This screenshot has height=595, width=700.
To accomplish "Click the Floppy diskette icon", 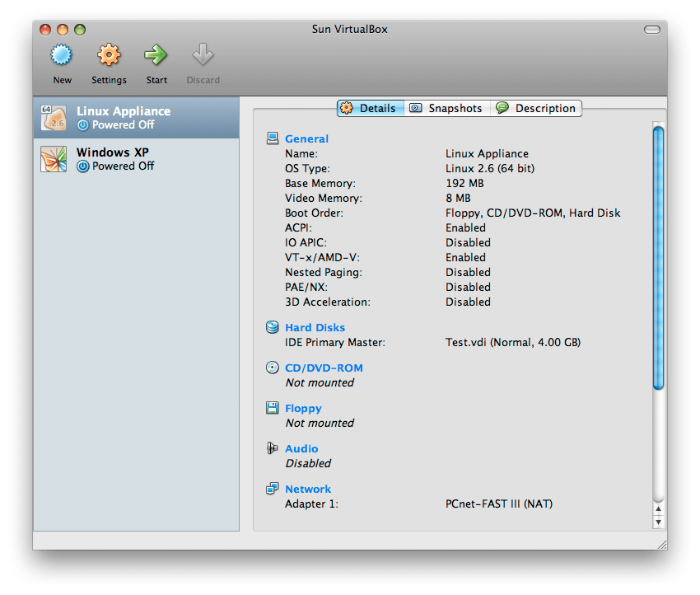I will pos(273,408).
